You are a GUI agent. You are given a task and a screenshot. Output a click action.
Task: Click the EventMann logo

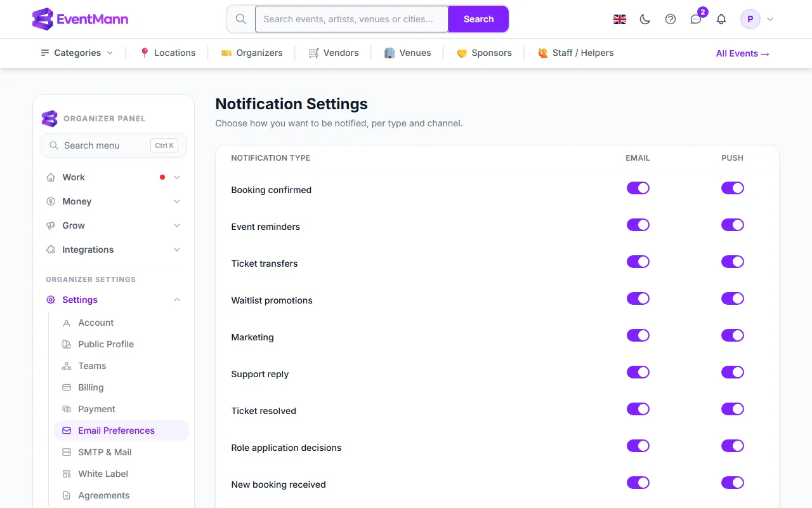tap(80, 19)
